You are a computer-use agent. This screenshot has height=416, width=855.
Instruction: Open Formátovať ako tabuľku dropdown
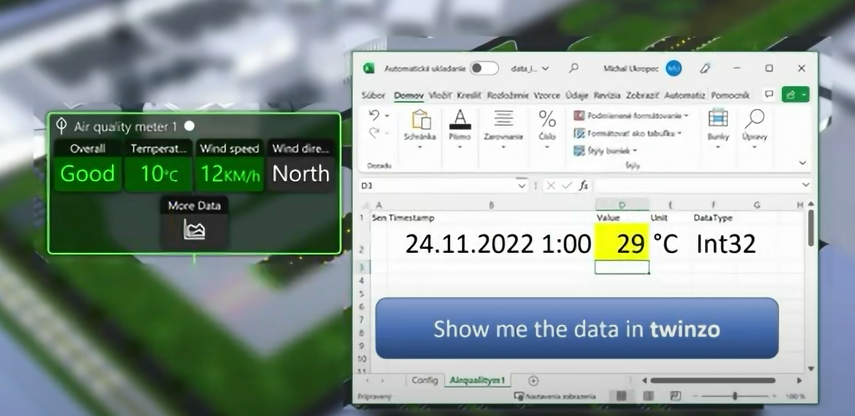(628, 133)
